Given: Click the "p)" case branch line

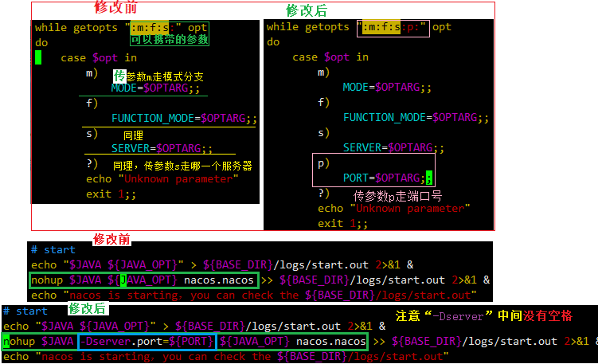Looking at the screenshot, I should pyautogui.click(x=323, y=163).
